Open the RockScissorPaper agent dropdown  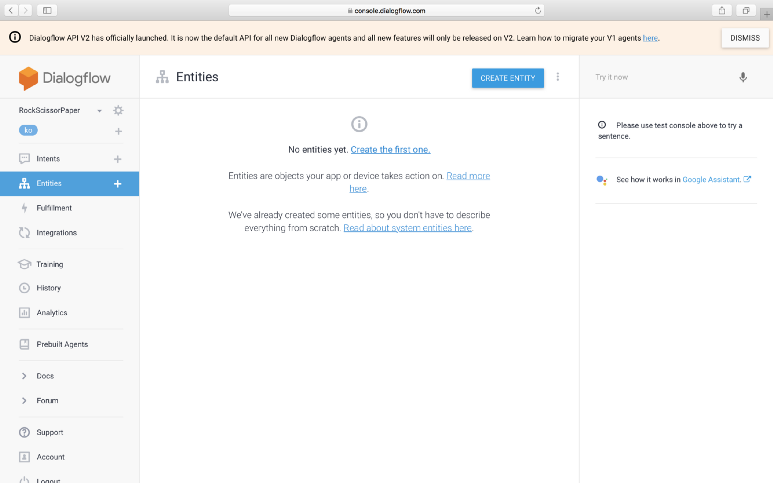point(100,110)
